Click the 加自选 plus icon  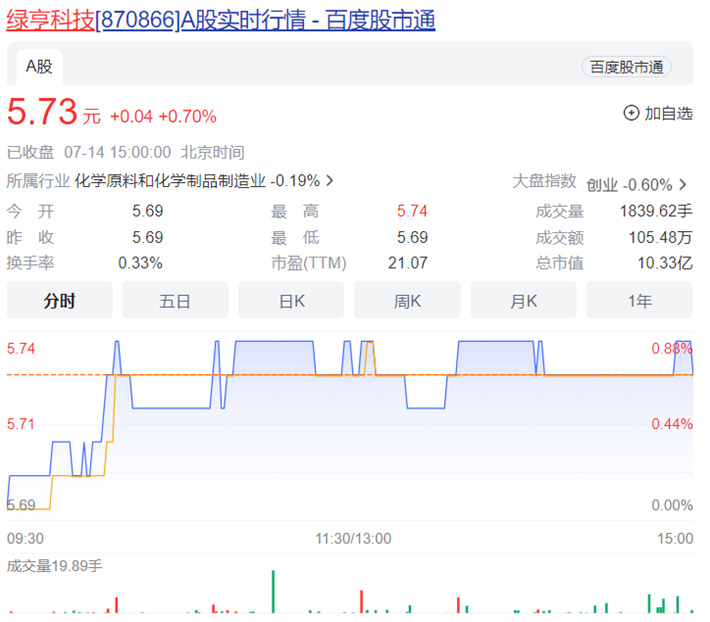click(x=631, y=113)
